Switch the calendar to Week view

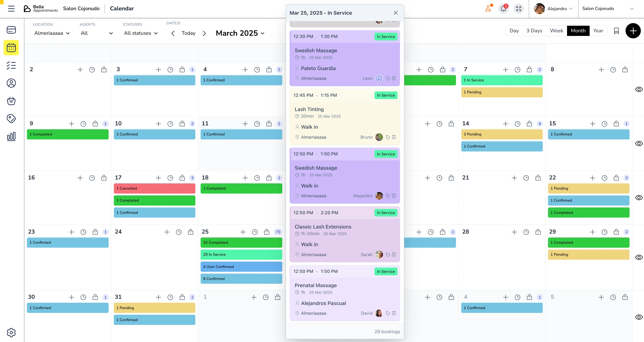coord(556,30)
